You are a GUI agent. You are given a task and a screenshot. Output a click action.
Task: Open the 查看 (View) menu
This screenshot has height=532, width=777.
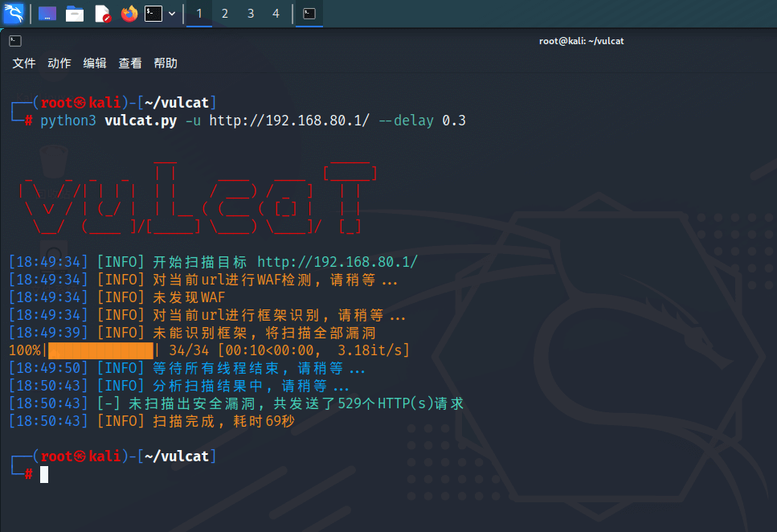tap(130, 63)
